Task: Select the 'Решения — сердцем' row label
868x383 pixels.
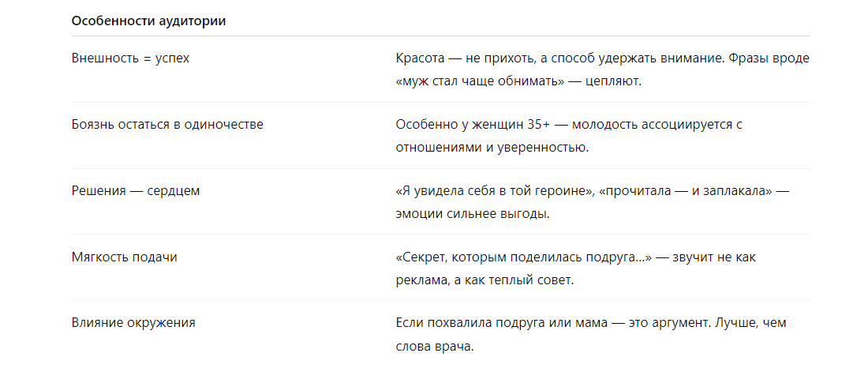Action: [x=136, y=191]
